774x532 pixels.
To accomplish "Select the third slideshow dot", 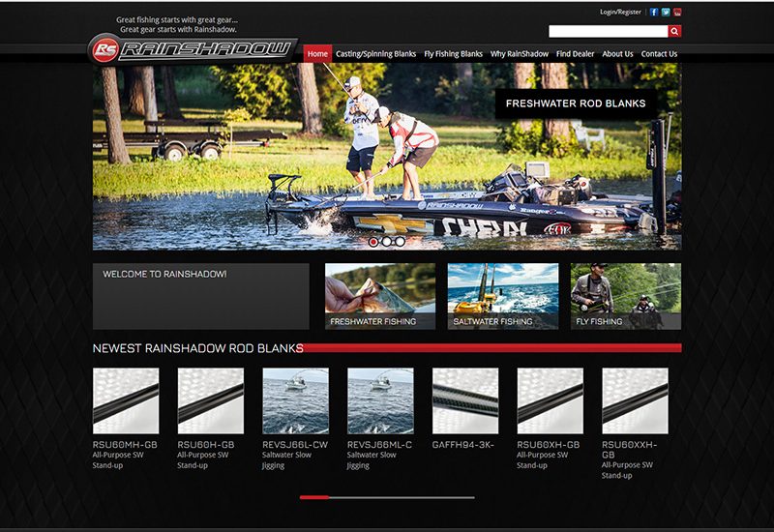I will [400, 242].
